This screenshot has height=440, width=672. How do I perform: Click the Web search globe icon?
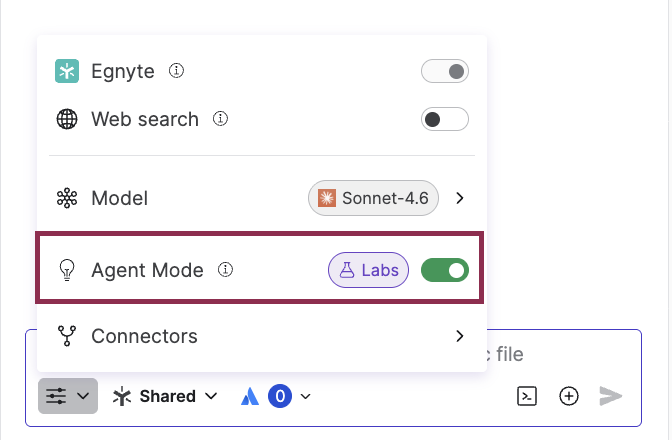[67, 120]
